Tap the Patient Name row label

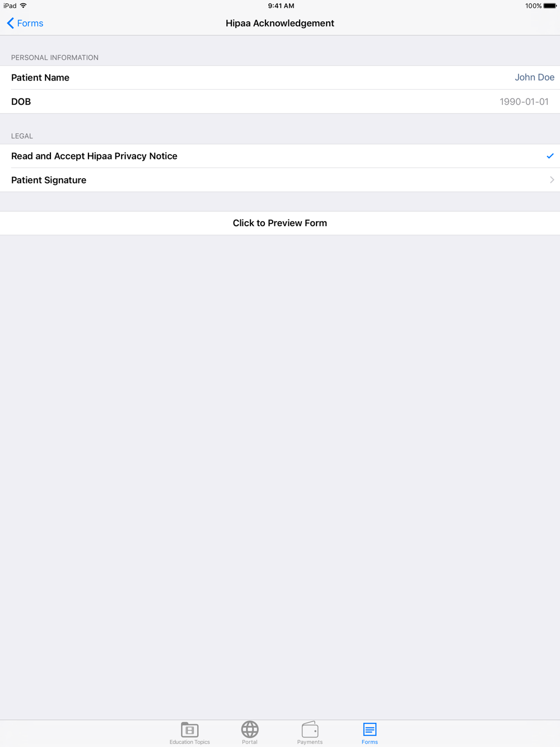point(40,78)
